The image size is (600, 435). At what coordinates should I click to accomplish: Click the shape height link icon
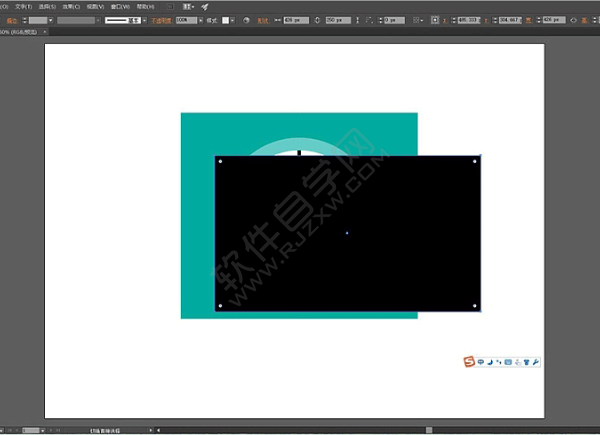[317, 20]
